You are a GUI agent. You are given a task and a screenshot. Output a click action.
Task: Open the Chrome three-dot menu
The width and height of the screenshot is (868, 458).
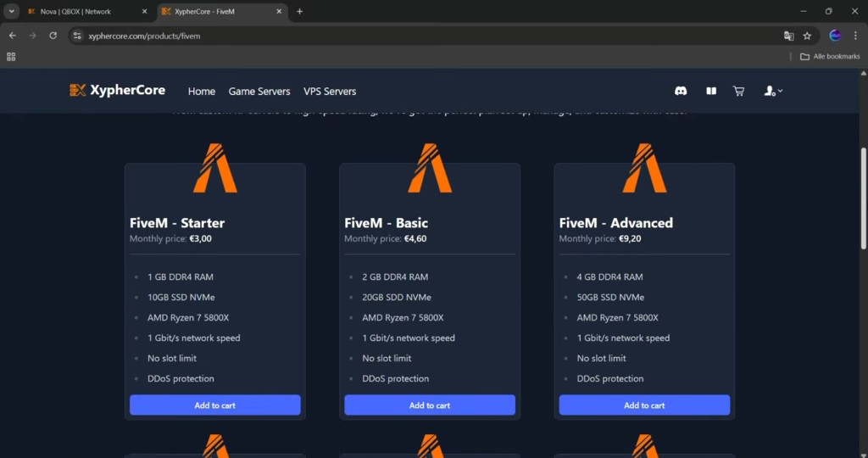click(x=856, y=36)
